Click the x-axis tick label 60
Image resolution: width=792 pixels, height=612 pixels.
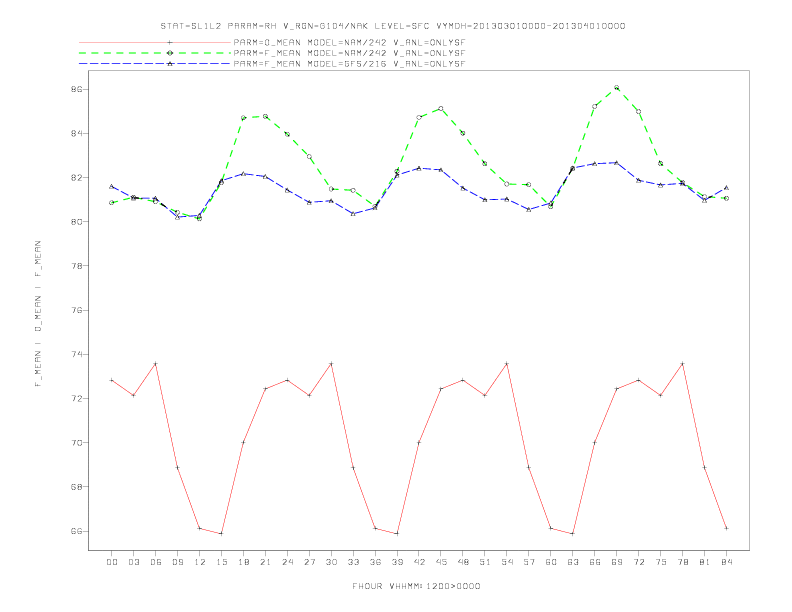(x=551, y=562)
